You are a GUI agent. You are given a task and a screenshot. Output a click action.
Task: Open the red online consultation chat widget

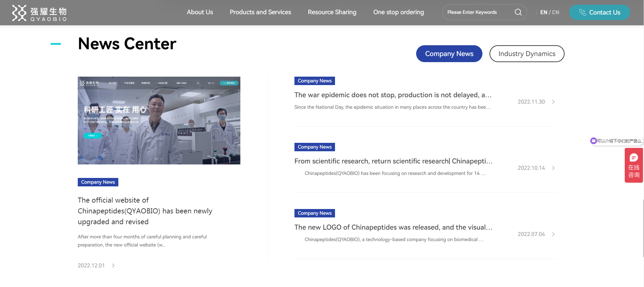634,165
